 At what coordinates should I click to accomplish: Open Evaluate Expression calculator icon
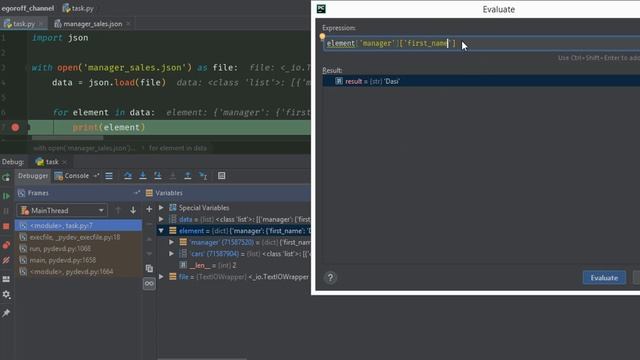221,176
